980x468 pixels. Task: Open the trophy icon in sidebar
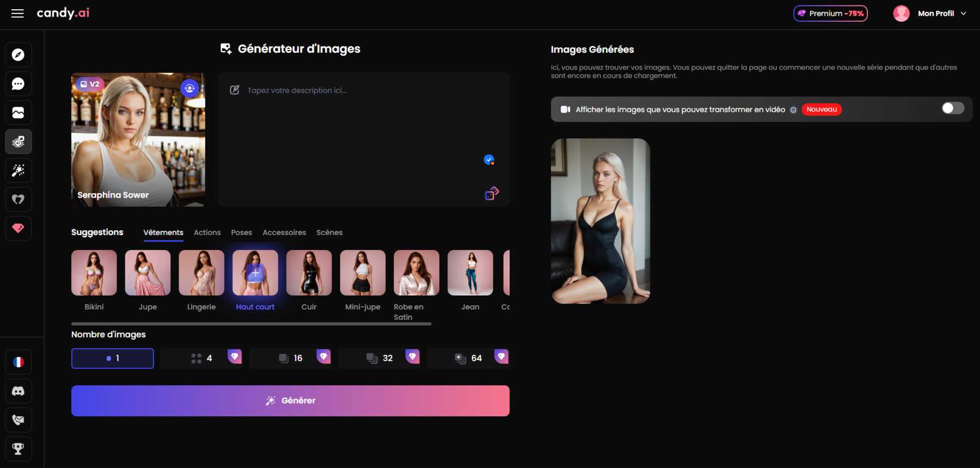[18, 448]
